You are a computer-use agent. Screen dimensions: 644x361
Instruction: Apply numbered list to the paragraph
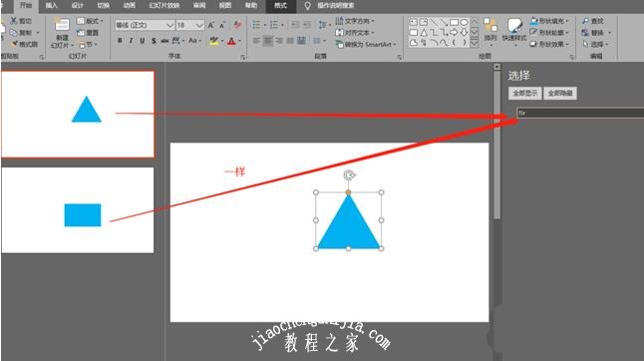pos(274,25)
